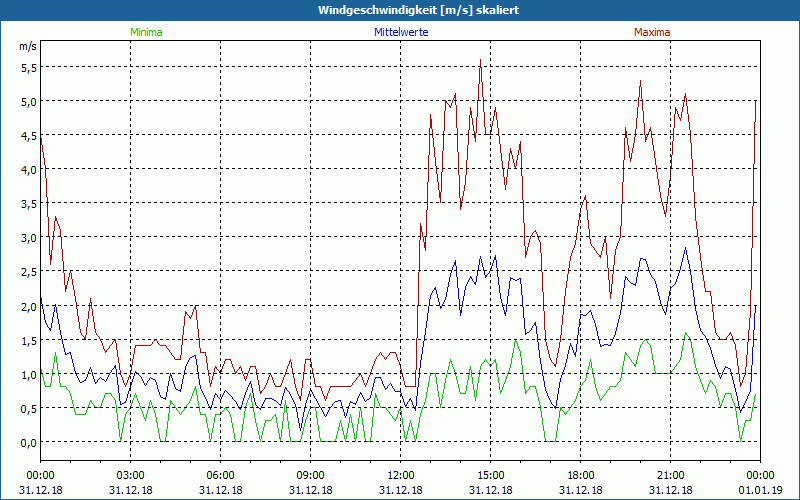Click the 03:00 time axis label

[131, 475]
